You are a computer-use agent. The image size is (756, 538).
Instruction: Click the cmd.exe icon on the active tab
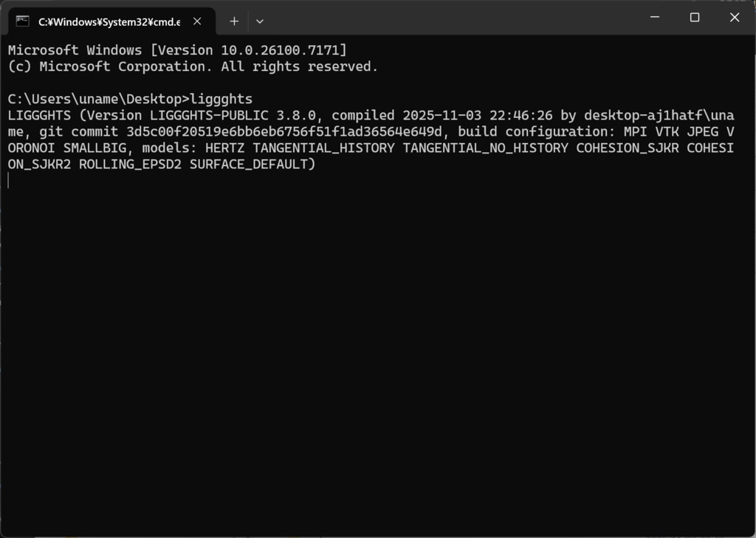(x=24, y=21)
